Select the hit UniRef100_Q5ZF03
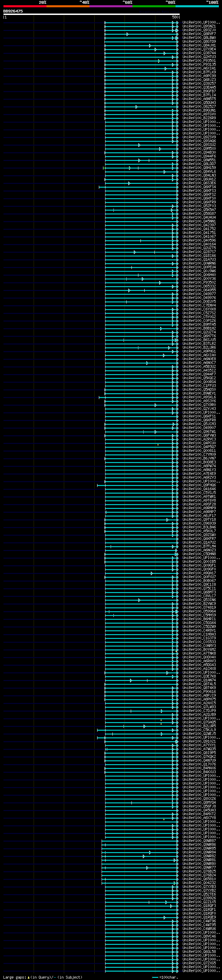Screen dimensions: 222x980 coord(199,206)
